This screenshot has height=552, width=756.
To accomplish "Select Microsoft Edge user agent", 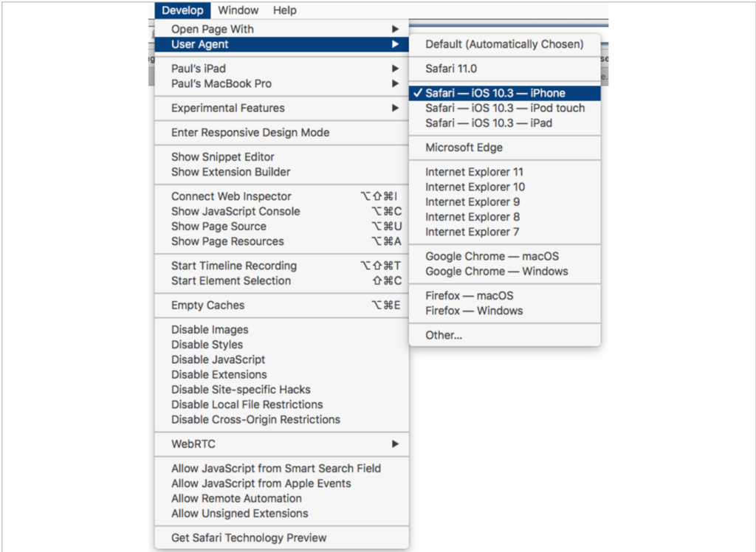I will (505, 148).
